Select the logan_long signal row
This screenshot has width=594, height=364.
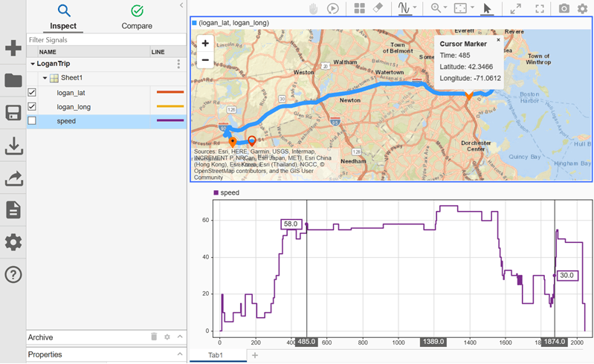[106, 107]
